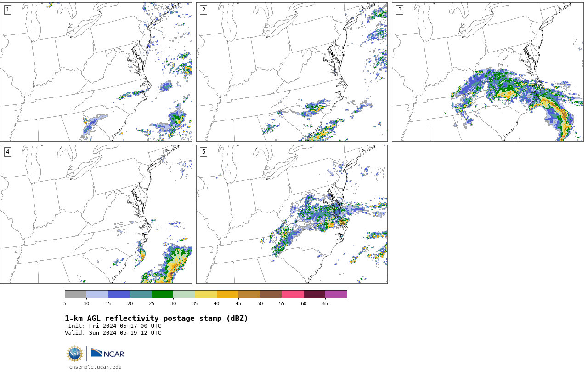Click the gray 5-10 dBZ color swatch

coord(75,294)
